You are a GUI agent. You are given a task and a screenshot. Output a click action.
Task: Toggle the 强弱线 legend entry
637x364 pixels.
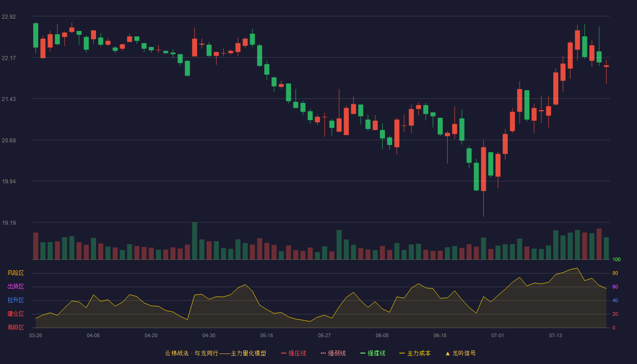point(333,353)
